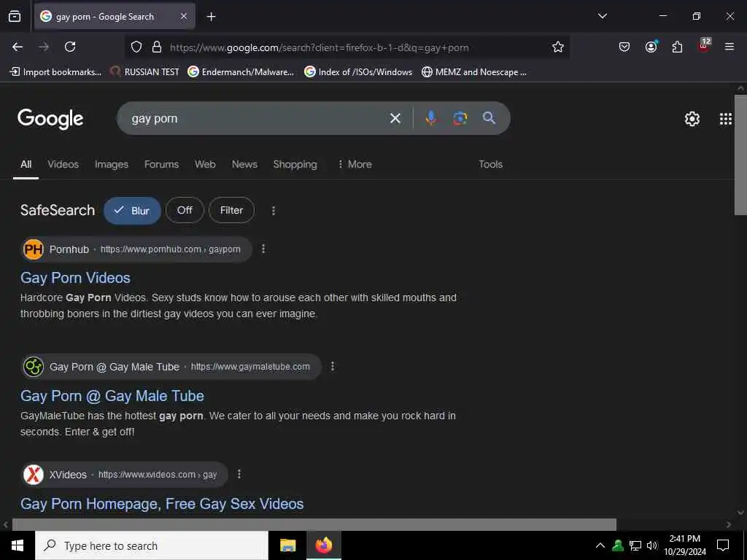Screen dimensions: 747x560
Task: Open the Windows Start menu
Action: [18, 545]
